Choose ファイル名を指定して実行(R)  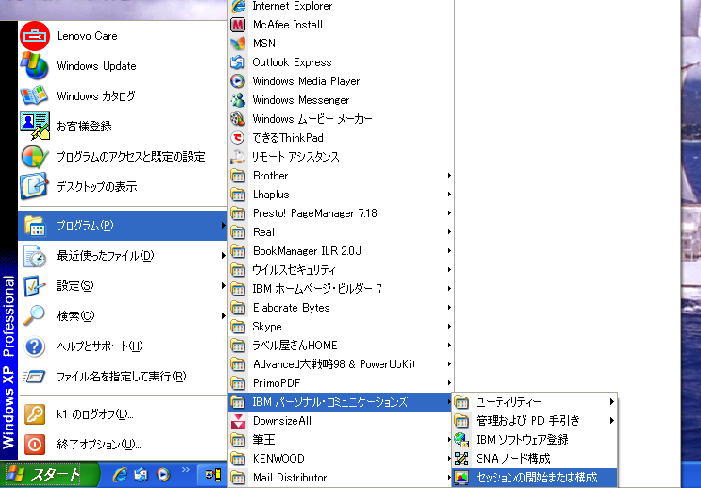pos(122,377)
